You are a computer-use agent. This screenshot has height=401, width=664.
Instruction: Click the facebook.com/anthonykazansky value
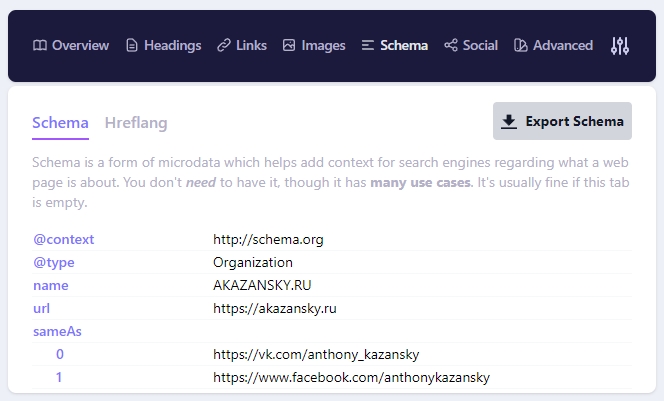(351, 377)
